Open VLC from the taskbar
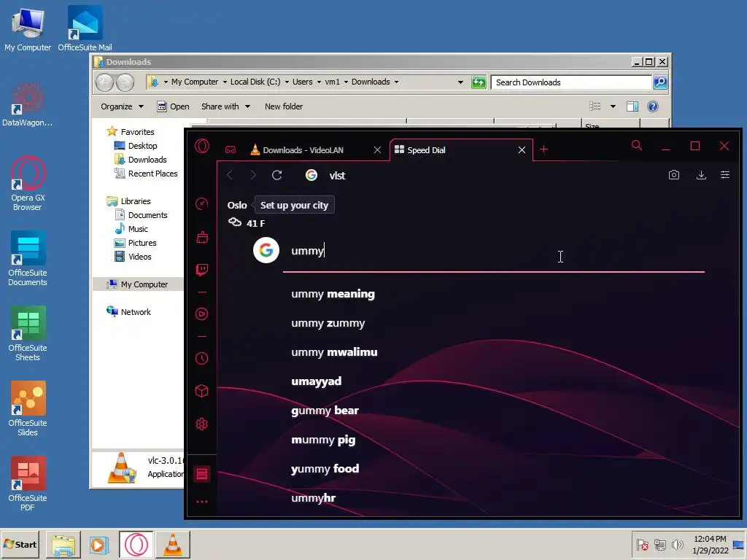 172,544
